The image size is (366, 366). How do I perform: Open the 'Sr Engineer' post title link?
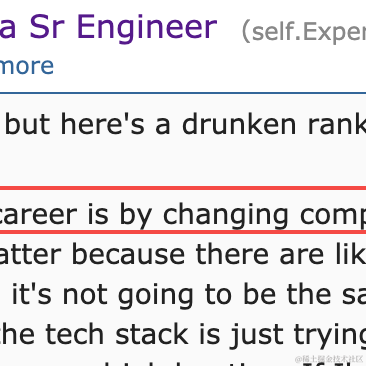108,27
